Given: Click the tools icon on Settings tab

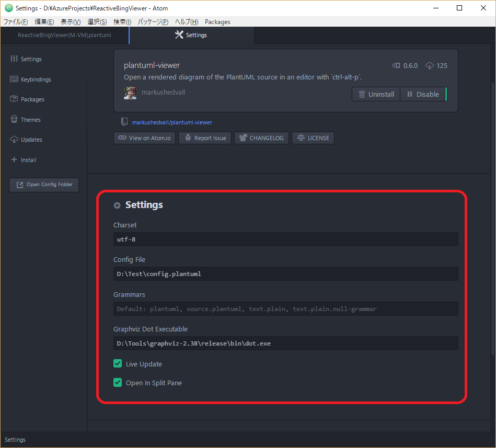Looking at the screenshot, I should pyautogui.click(x=179, y=35).
